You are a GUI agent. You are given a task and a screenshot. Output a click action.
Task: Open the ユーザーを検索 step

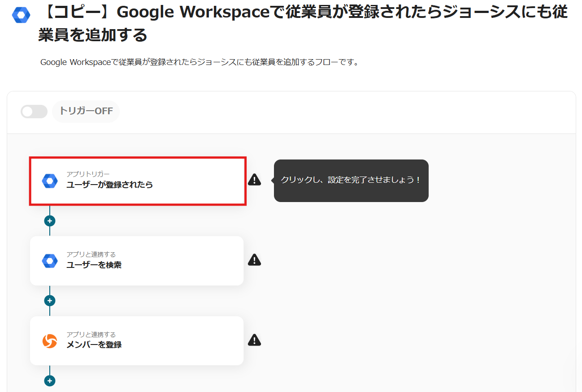pos(137,261)
